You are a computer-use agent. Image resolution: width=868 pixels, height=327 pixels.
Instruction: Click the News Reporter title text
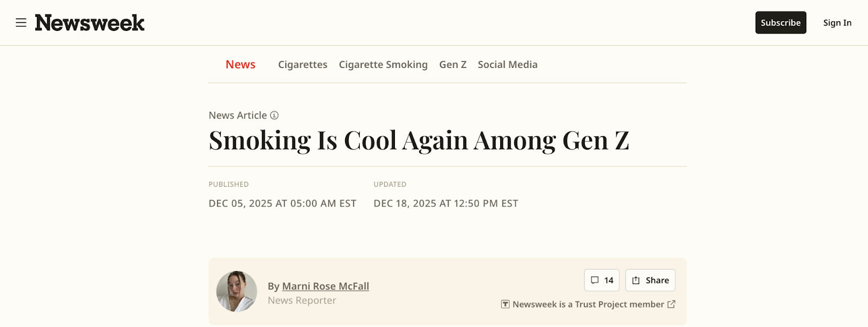(x=302, y=300)
